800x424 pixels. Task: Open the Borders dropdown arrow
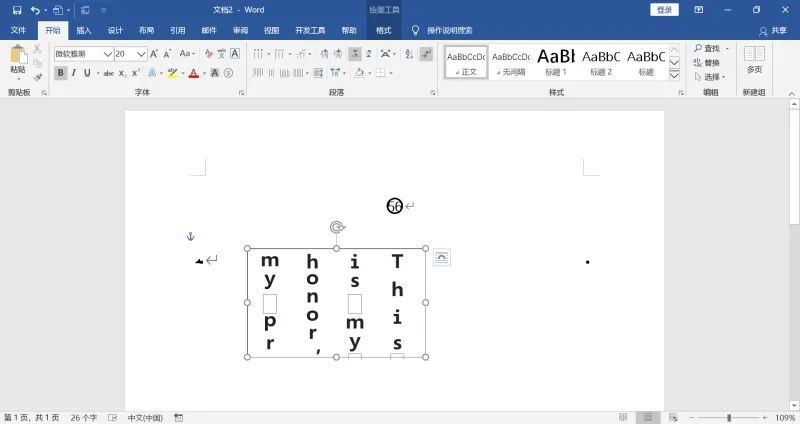(x=391, y=73)
